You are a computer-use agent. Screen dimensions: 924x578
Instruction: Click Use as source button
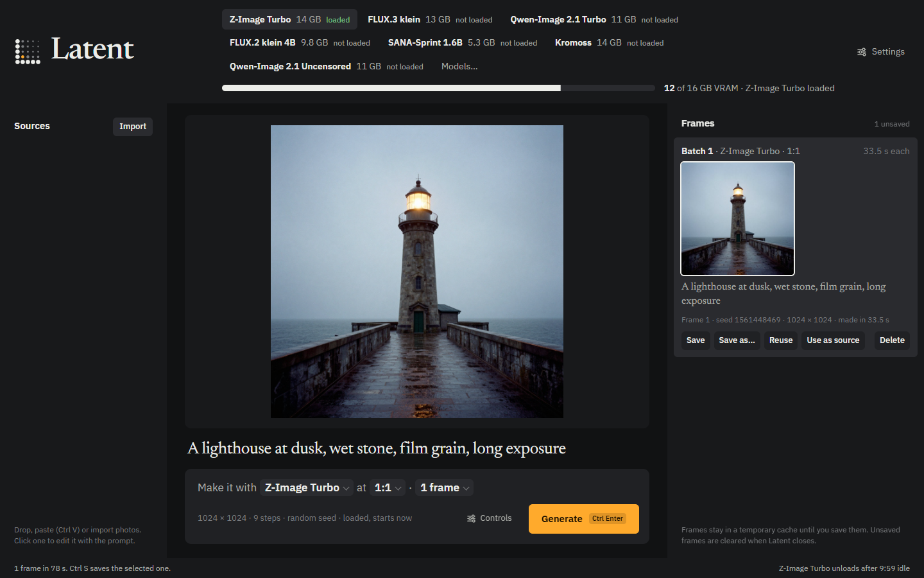click(833, 340)
